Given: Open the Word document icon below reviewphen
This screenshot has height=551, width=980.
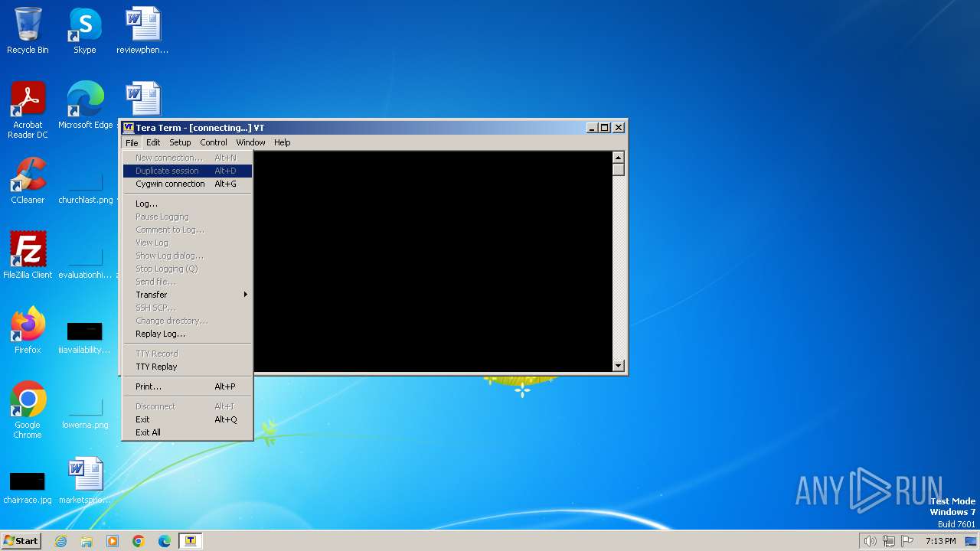Looking at the screenshot, I should (142, 99).
